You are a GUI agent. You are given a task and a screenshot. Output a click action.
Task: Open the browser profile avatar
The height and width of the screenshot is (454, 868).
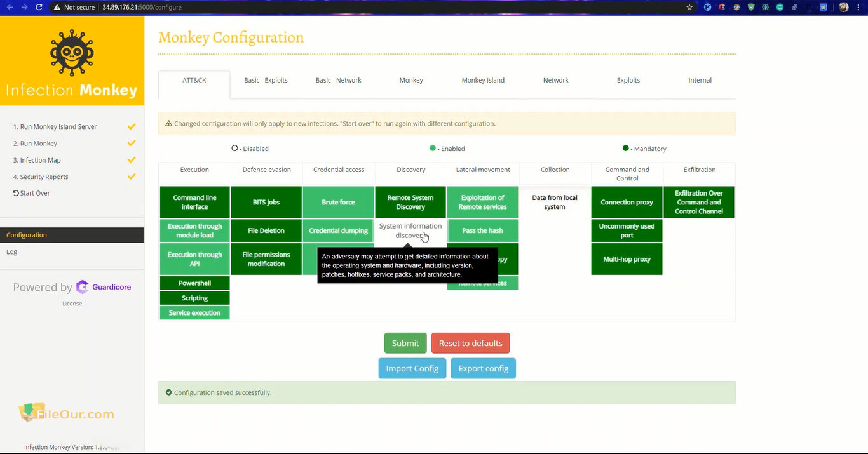point(844,7)
